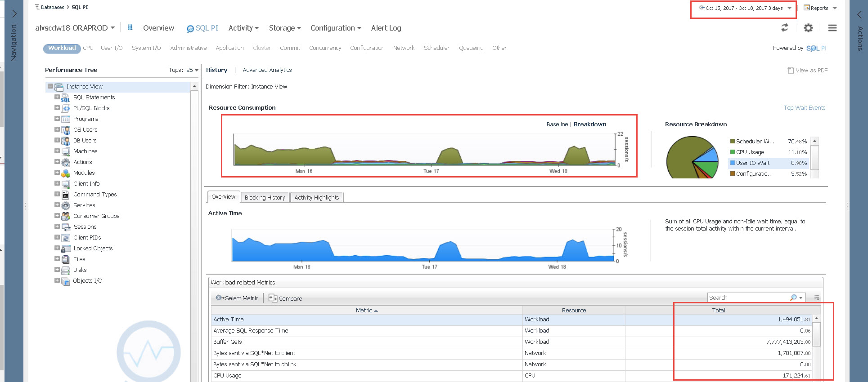Click the View as PDF icon
The height and width of the screenshot is (382, 868).
pos(791,70)
